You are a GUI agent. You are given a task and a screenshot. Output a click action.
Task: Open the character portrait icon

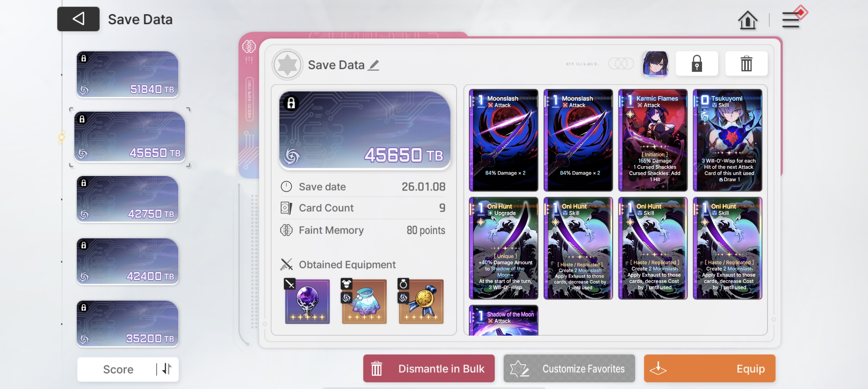tap(655, 64)
